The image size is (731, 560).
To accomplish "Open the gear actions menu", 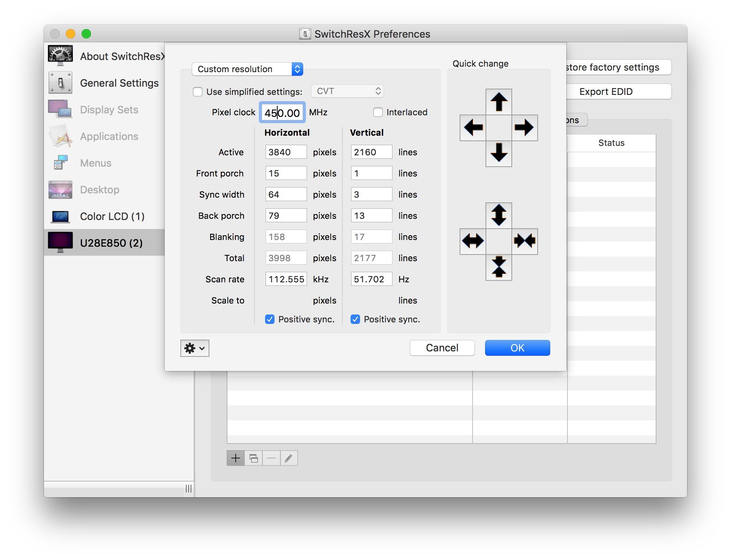I will tap(195, 348).
